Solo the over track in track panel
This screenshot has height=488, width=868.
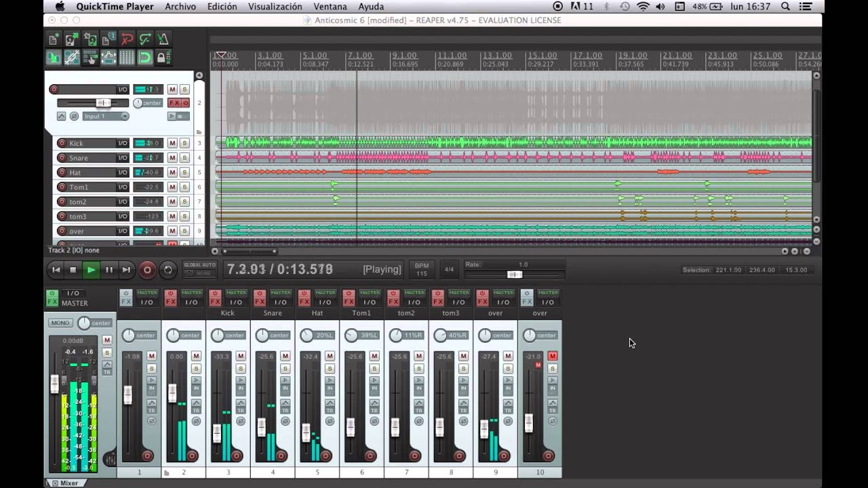click(184, 231)
